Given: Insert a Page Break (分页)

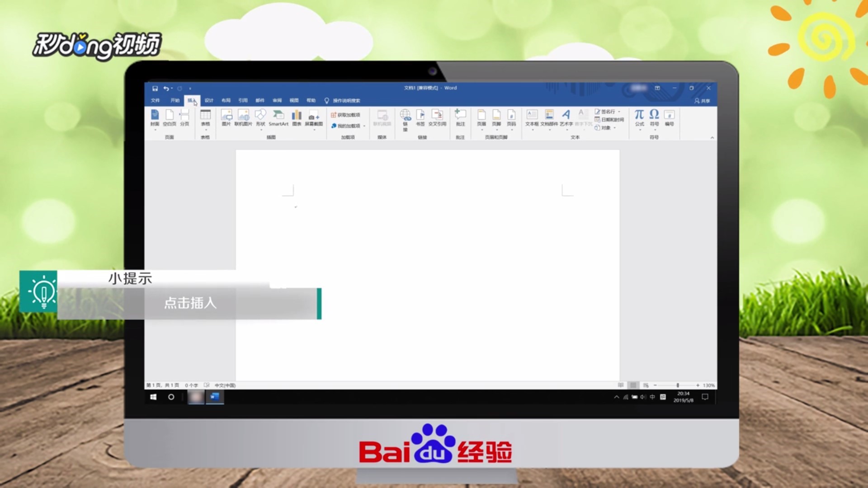Looking at the screenshot, I should (184, 117).
